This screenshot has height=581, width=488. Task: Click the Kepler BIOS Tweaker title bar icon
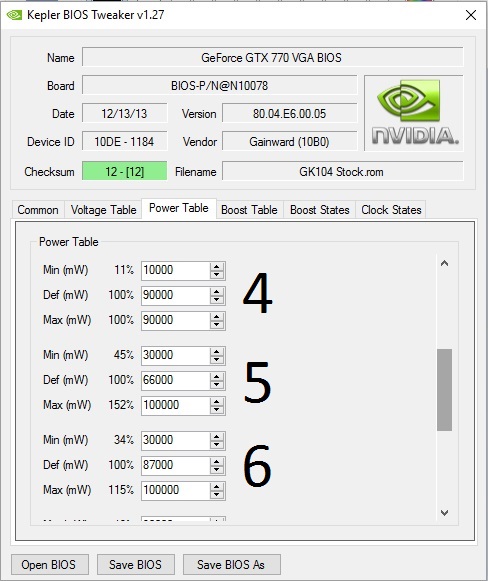point(14,15)
